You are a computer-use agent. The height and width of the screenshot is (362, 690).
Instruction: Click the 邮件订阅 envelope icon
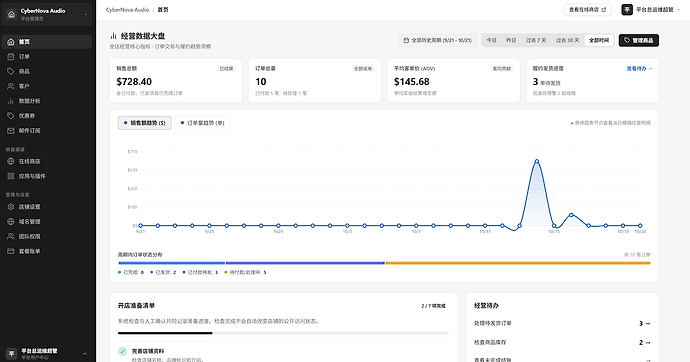[11, 131]
